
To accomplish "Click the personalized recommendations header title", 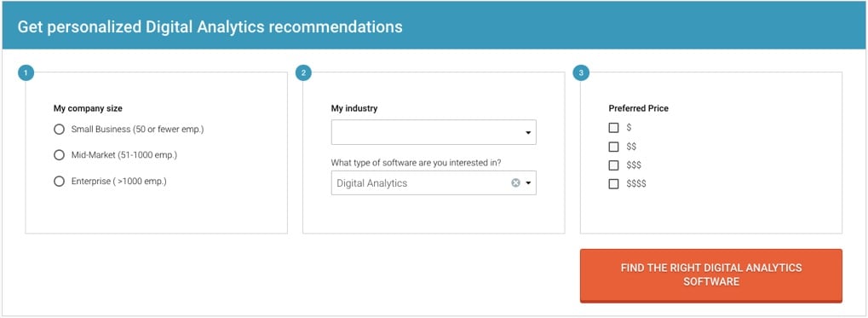I will point(210,26).
